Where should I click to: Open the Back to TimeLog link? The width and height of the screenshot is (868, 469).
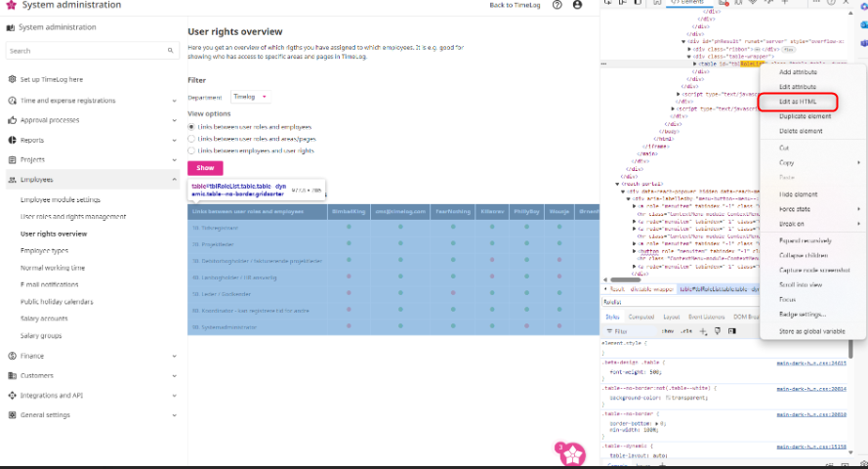514,5
